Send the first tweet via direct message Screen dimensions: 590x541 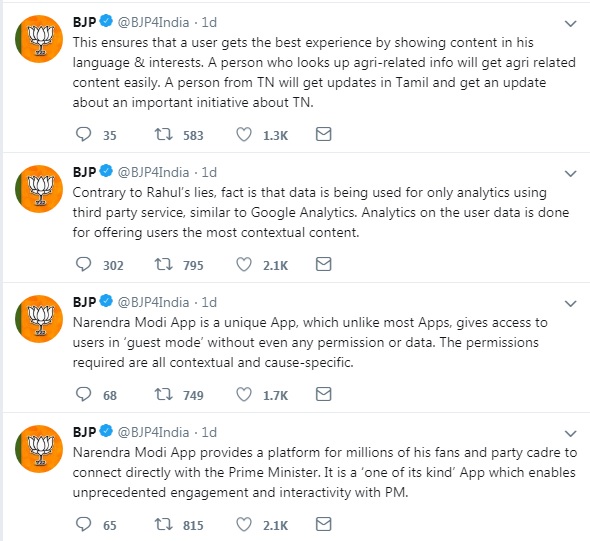coord(323,134)
